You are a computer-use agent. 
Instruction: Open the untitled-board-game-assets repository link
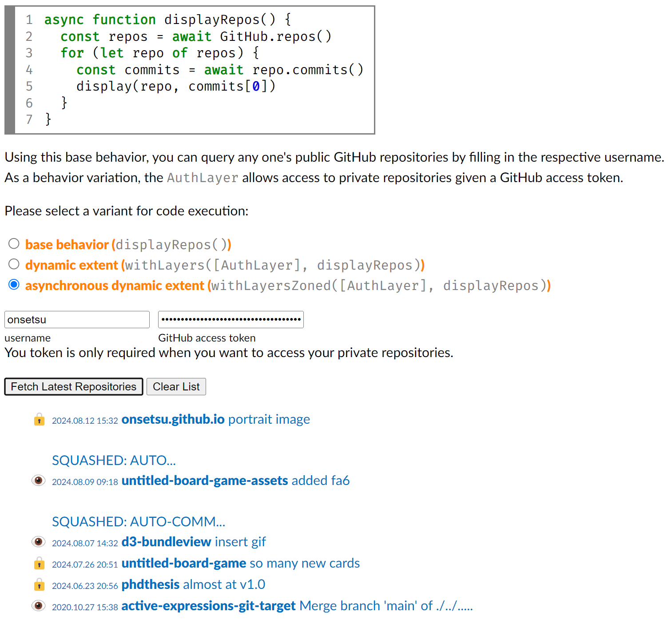pos(204,481)
